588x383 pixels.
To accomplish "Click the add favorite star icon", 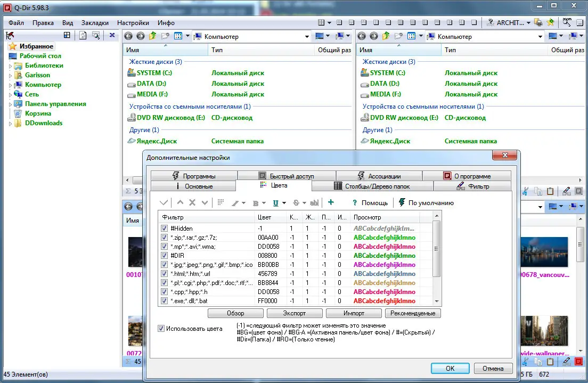I will [x=551, y=22].
